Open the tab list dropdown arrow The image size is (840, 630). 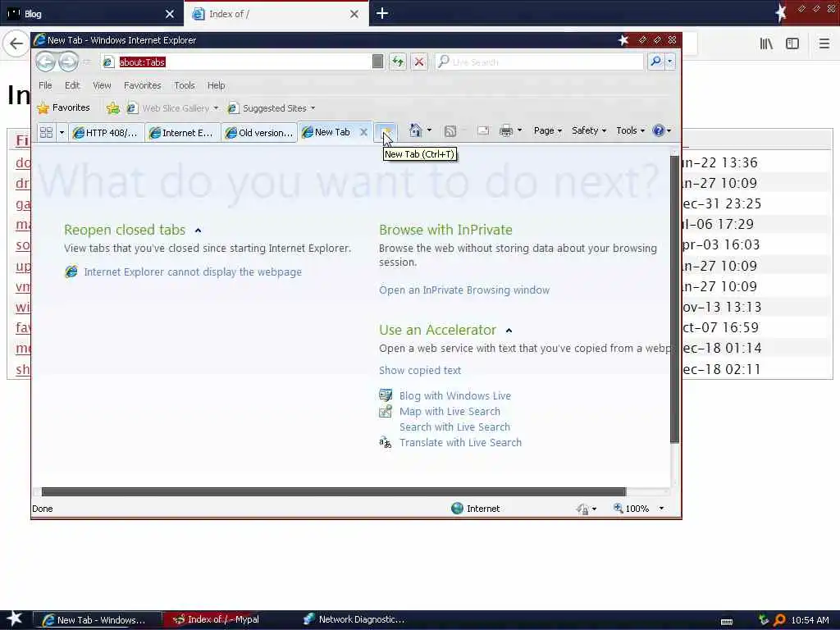pyautogui.click(x=62, y=132)
